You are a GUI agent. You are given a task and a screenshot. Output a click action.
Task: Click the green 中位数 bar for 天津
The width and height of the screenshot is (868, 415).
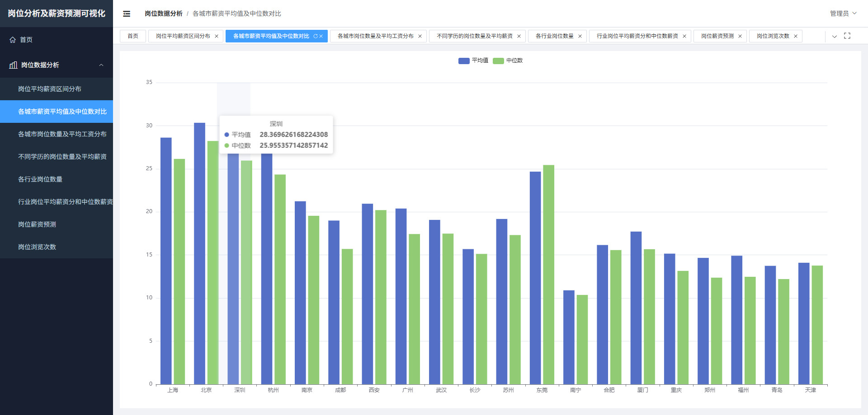[x=817, y=325]
